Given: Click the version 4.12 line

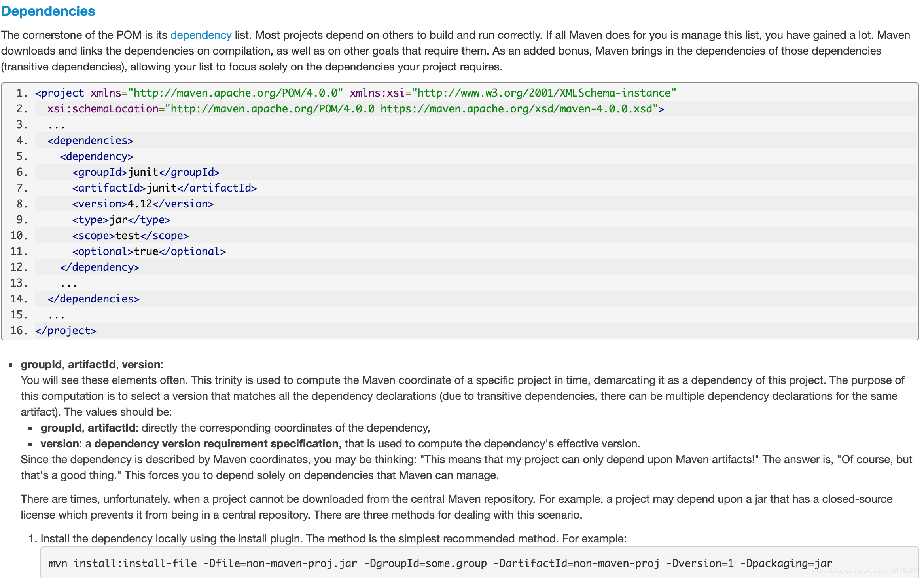Looking at the screenshot, I should pyautogui.click(x=143, y=204).
